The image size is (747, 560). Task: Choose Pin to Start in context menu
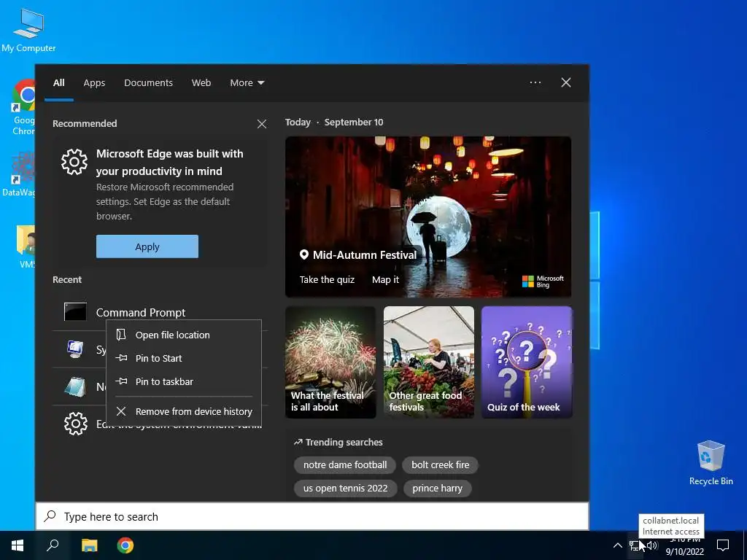(184, 358)
